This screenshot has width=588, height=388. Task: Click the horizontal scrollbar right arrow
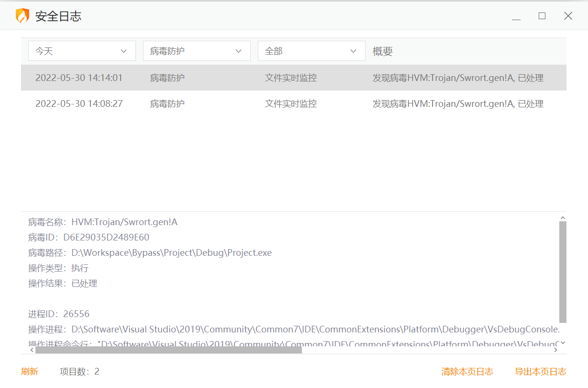click(555, 350)
